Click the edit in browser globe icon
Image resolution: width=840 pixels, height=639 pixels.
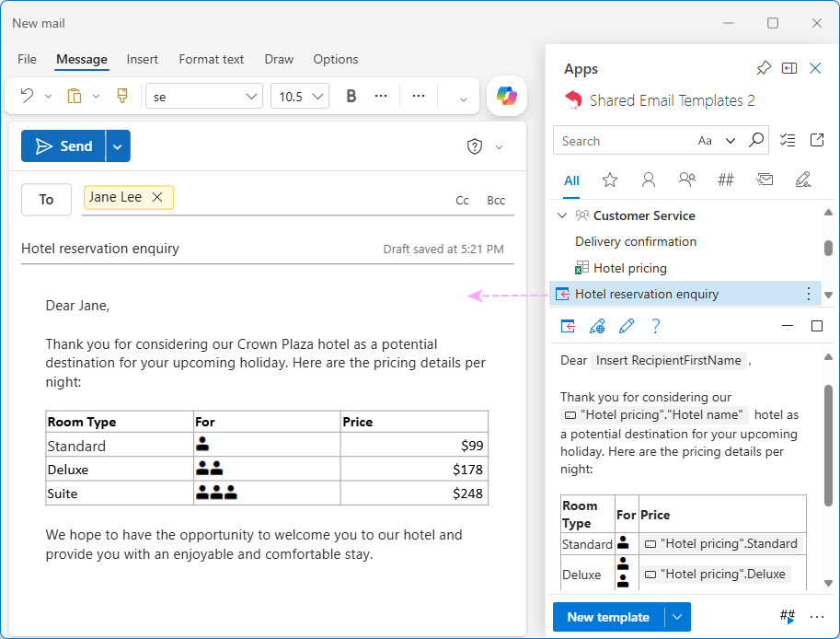(x=597, y=326)
